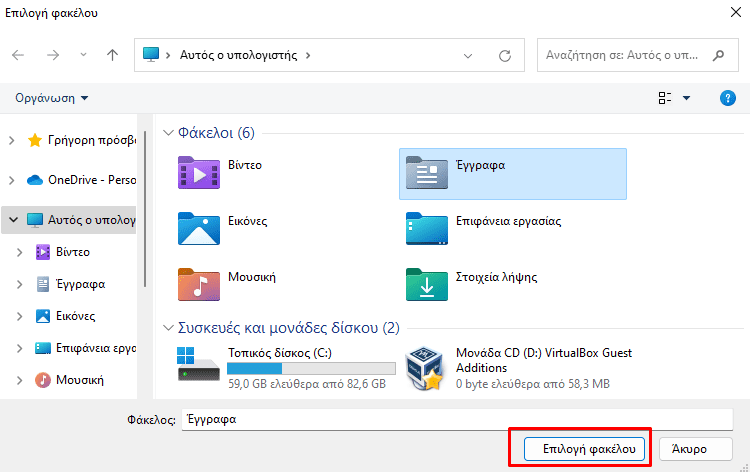Confirm with Επιλογή φακέλου button

585,449
